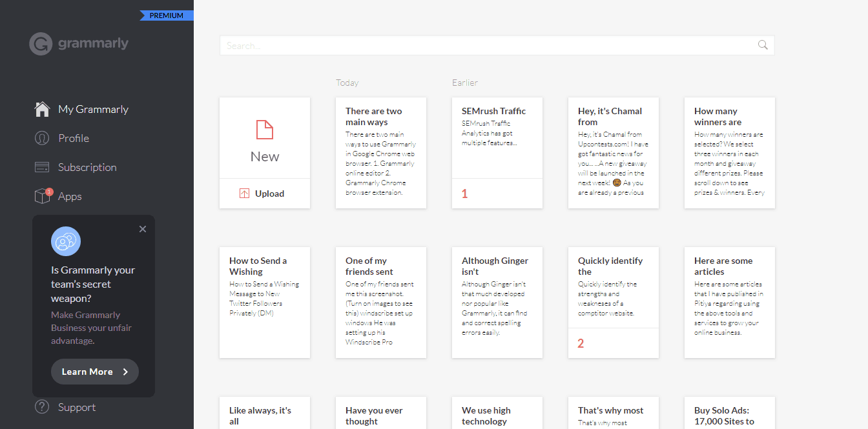
Task: Click the Earlier section label
Action: 465,83
